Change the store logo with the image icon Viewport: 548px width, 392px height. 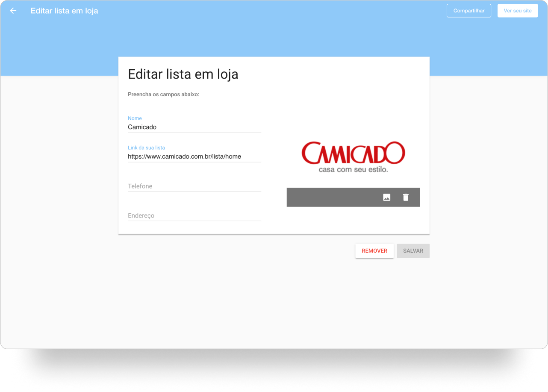click(x=387, y=197)
